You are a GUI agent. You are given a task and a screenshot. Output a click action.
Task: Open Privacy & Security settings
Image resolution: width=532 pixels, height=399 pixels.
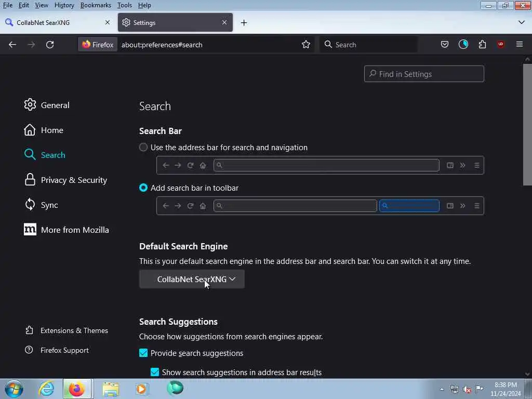(x=66, y=180)
